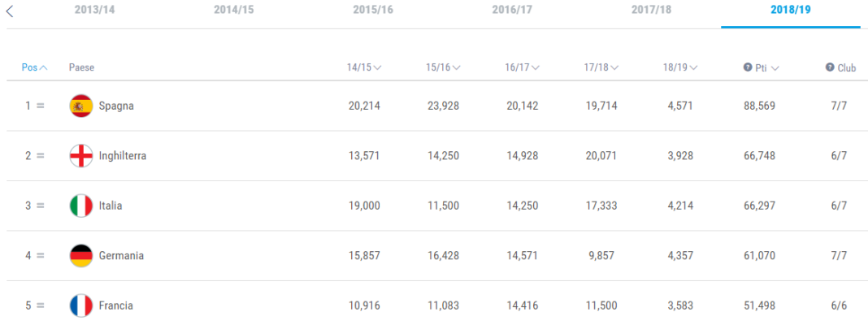This screenshot has height=325, width=868.
Task: Click Italia's total points value 66,297
Action: point(759,206)
